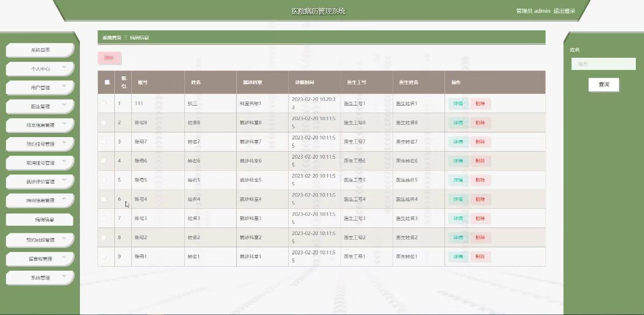
Task: Click 删除 in the 姓名4 row
Action: pos(480,199)
